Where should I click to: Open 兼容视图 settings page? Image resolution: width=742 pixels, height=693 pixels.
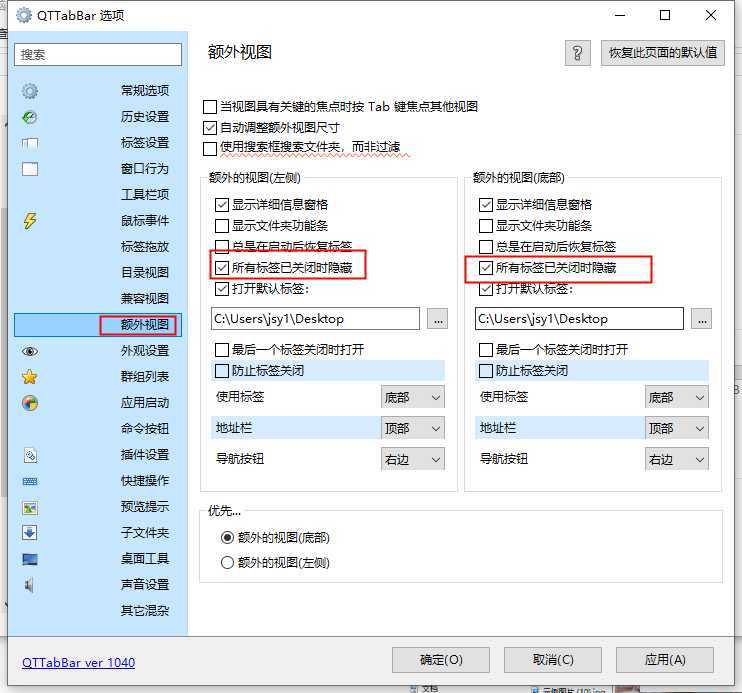coord(98,299)
